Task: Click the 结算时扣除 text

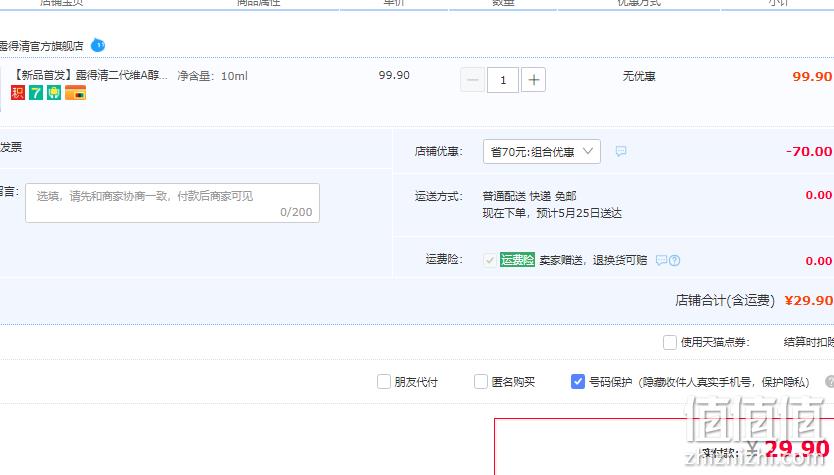Action: pyautogui.click(x=808, y=342)
